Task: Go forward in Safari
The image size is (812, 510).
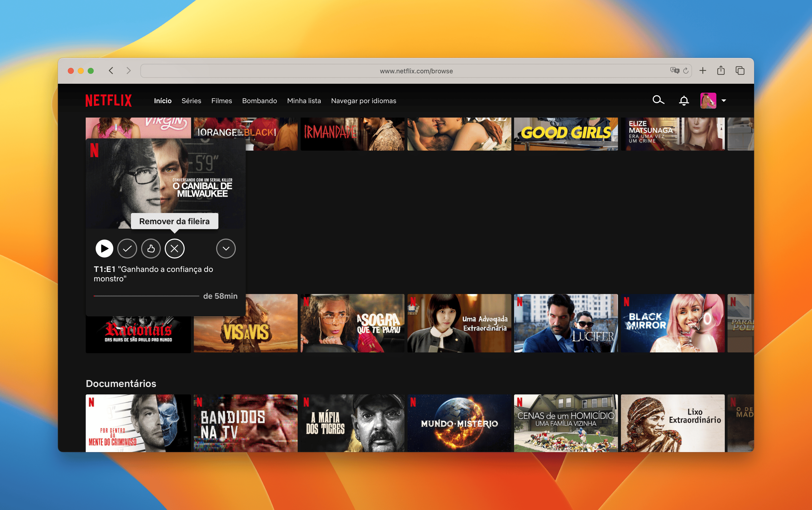Action: pos(128,71)
